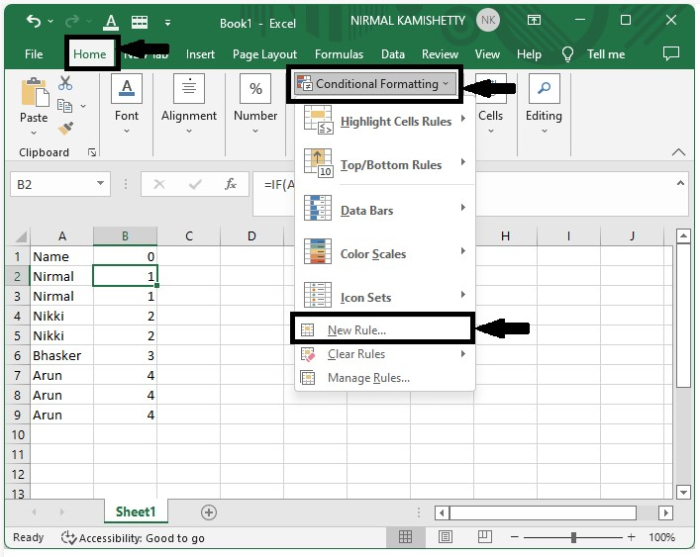
Task: Click the NK account avatar
Action: 488,20
